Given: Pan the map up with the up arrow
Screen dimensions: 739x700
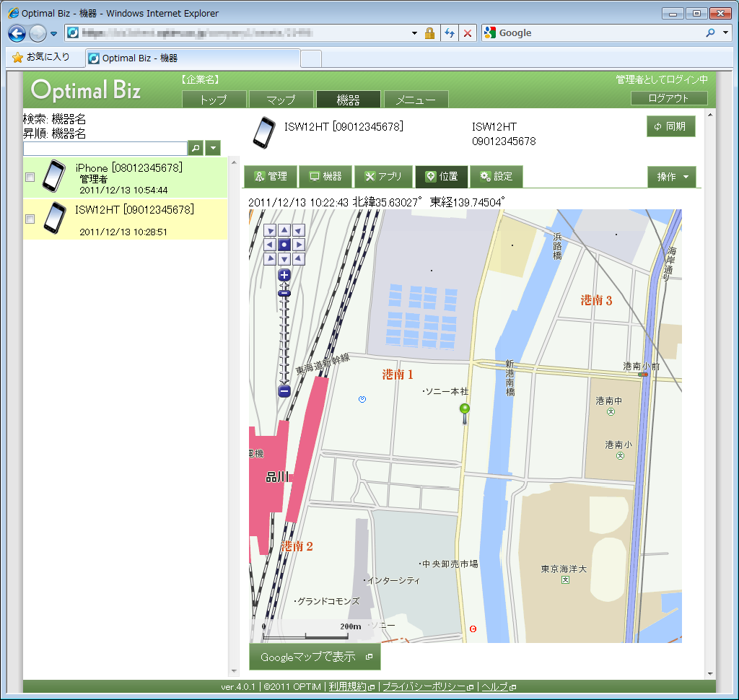Looking at the screenshot, I should pyautogui.click(x=284, y=230).
